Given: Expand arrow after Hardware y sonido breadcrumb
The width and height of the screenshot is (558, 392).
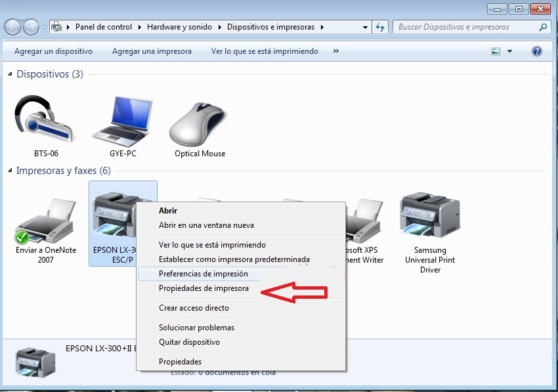Looking at the screenshot, I should point(219,27).
